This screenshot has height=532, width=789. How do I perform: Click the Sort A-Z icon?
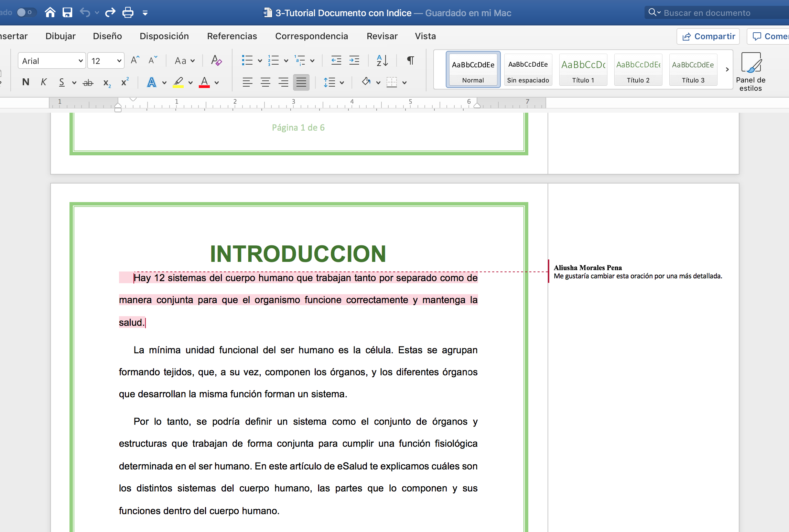[382, 60]
